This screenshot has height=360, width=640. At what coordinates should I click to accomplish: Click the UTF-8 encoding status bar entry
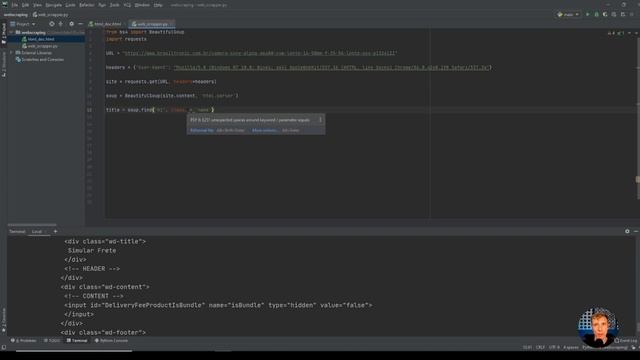click(554, 347)
